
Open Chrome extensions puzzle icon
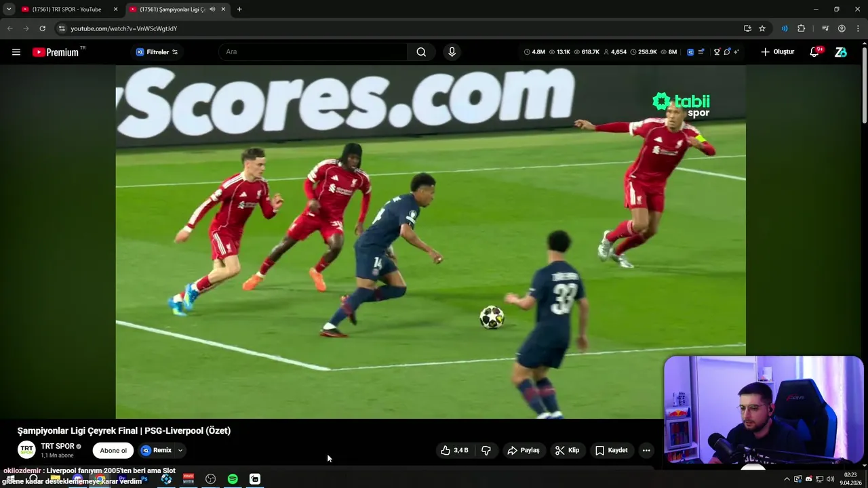point(802,28)
